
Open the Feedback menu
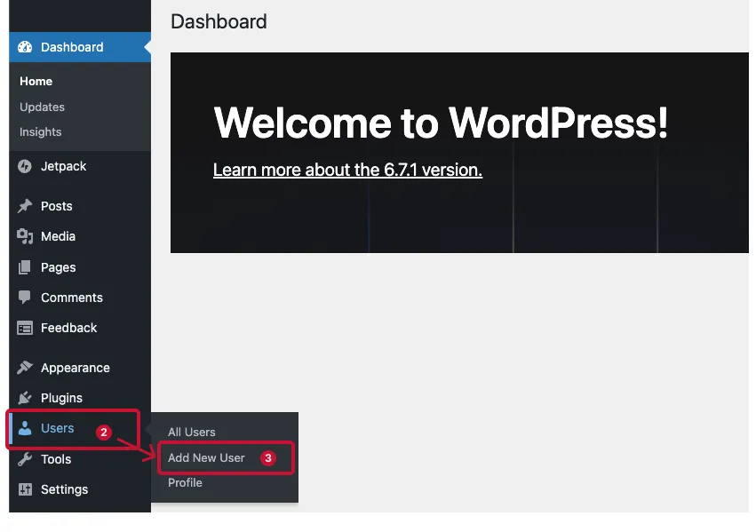pyautogui.click(x=69, y=328)
